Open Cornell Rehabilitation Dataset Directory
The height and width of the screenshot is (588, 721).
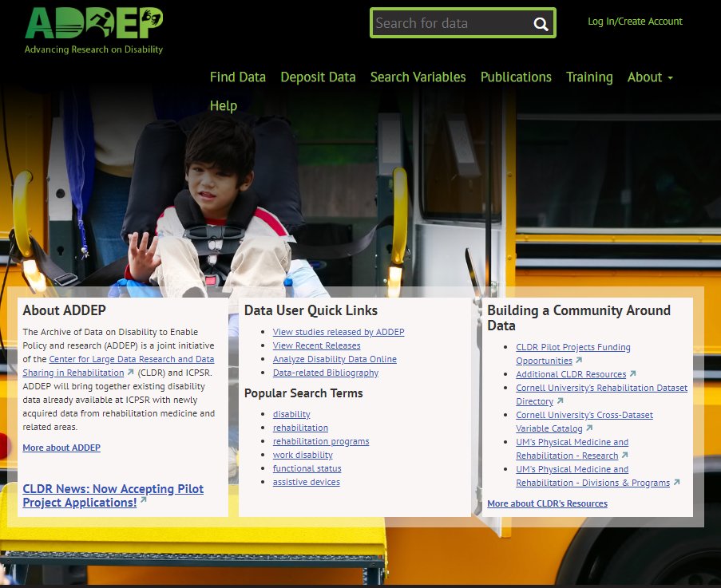point(601,395)
